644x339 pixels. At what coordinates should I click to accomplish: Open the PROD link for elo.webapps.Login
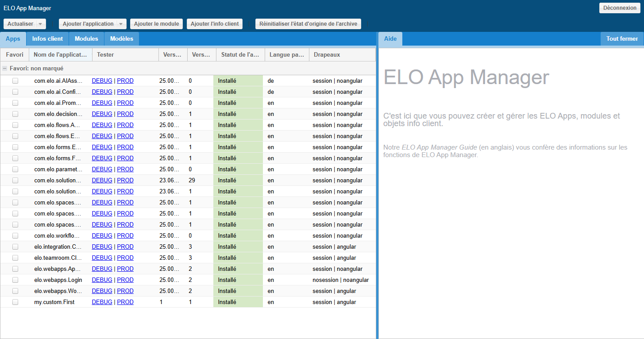(125, 280)
